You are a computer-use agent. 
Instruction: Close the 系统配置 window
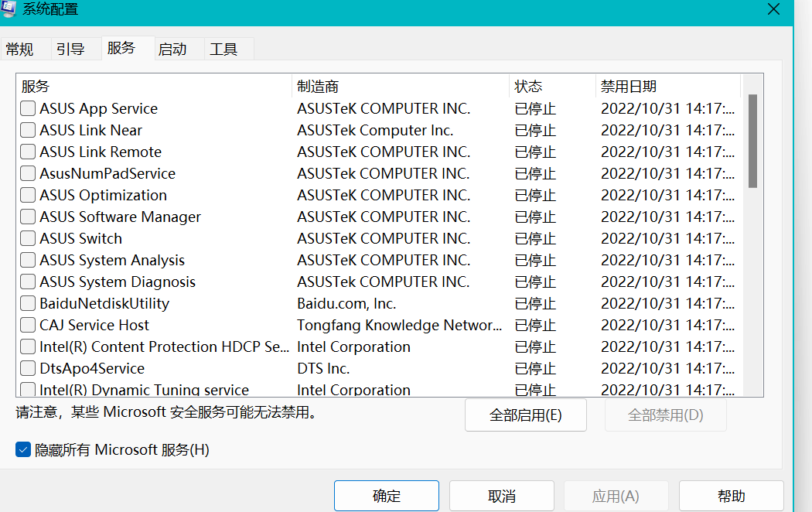[x=773, y=9]
